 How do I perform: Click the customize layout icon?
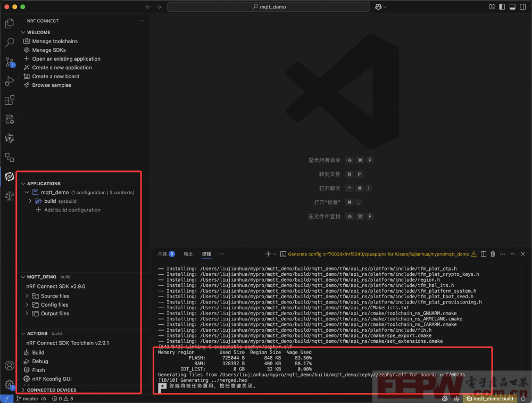click(x=492, y=7)
